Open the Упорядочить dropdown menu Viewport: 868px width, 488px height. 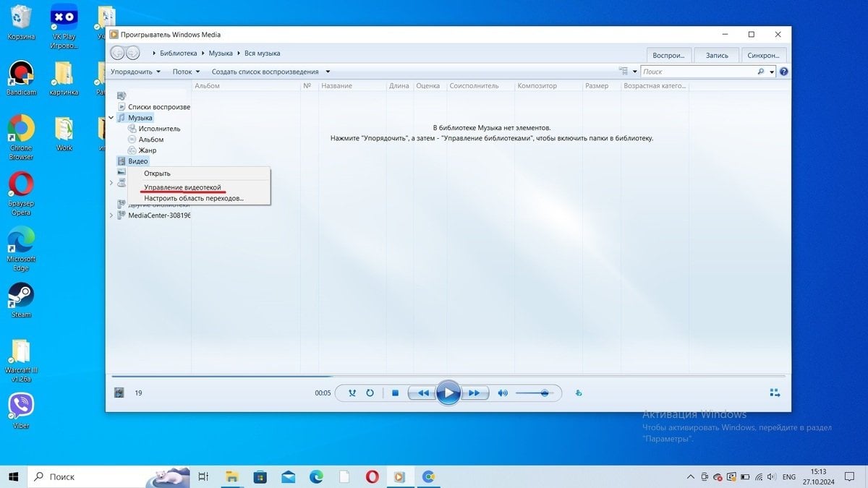click(x=135, y=72)
